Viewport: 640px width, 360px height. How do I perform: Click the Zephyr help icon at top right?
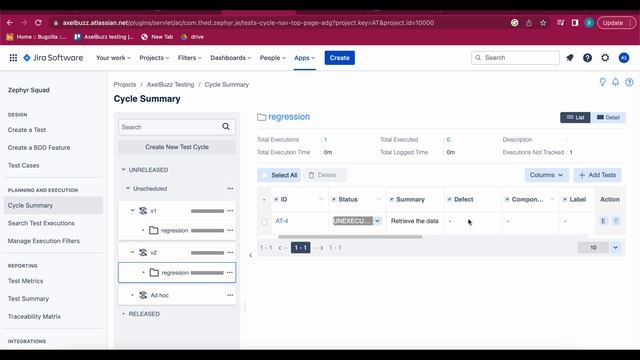(629, 82)
